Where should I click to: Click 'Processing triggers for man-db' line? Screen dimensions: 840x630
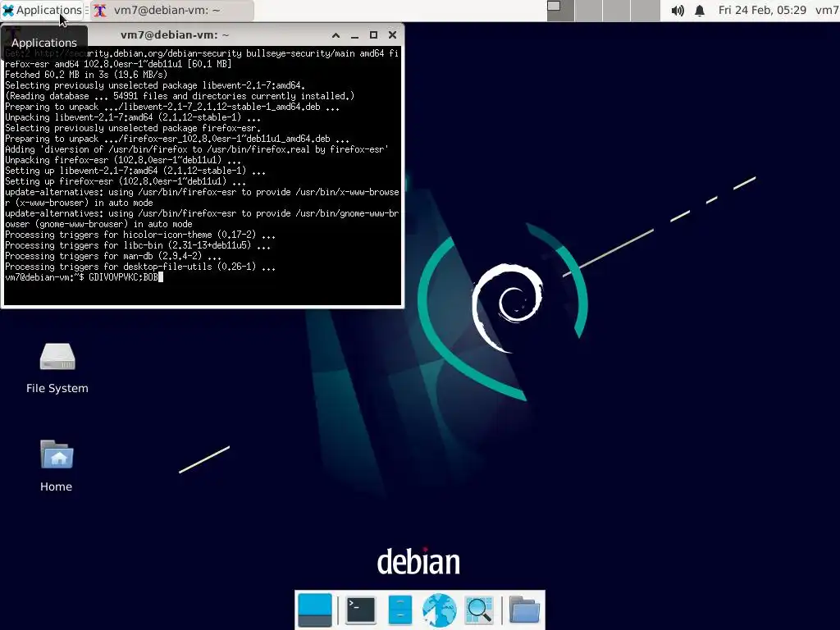click(113, 256)
